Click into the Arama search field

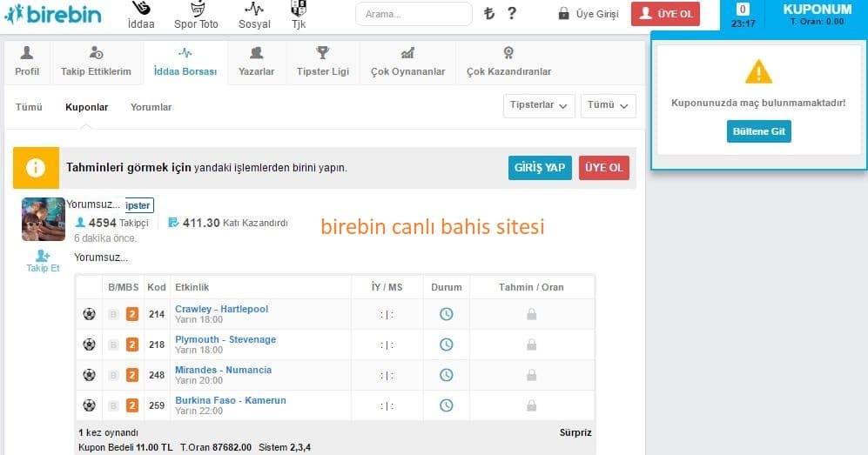[414, 14]
